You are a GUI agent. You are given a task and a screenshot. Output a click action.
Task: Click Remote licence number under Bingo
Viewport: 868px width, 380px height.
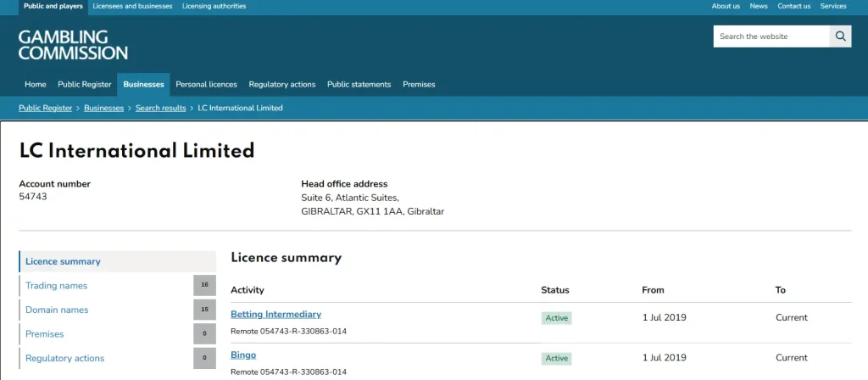[288, 372]
